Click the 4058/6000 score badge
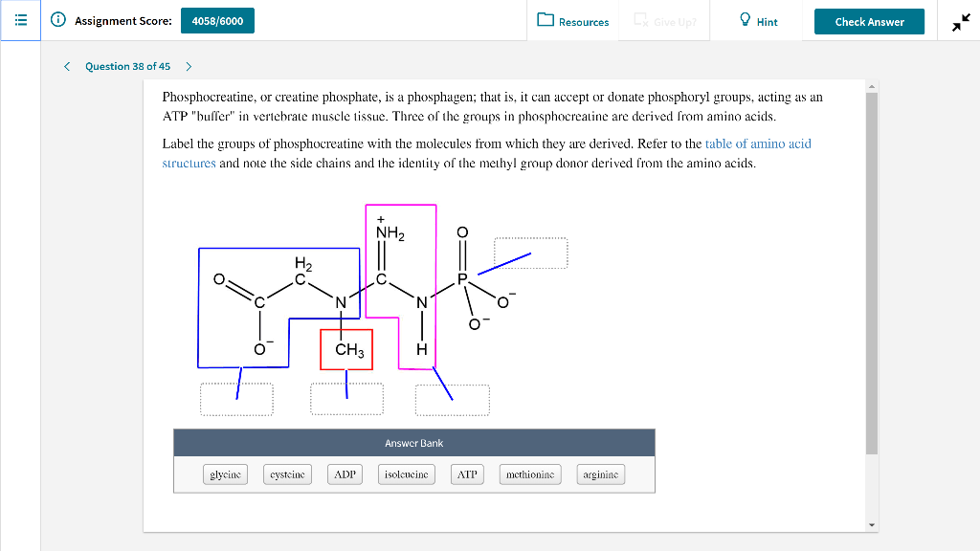 (218, 19)
